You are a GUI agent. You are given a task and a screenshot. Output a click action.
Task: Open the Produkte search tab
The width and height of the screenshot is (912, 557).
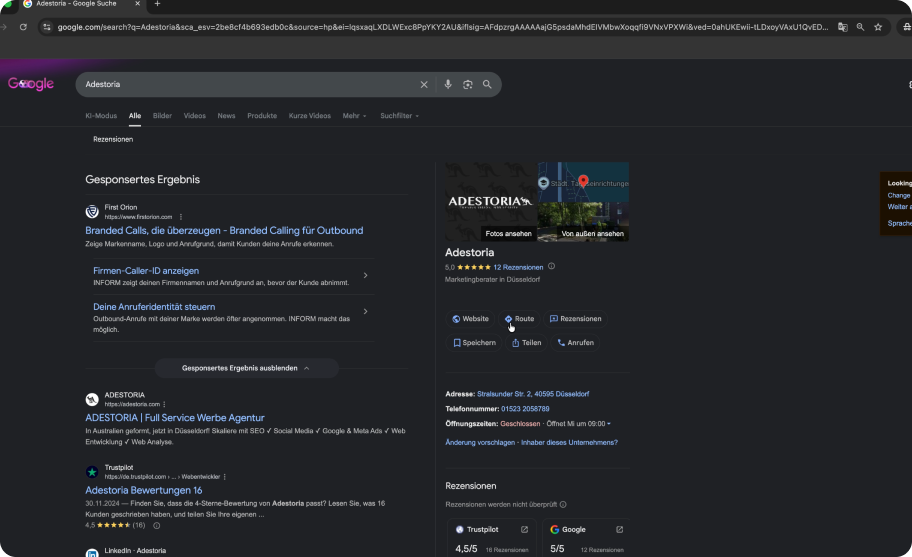(262, 116)
